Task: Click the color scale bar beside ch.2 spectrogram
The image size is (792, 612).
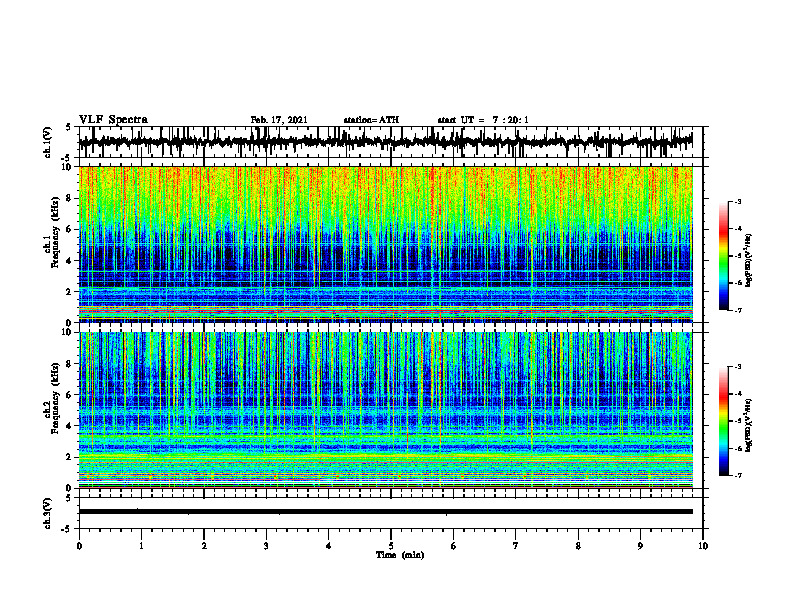Action: click(x=724, y=421)
